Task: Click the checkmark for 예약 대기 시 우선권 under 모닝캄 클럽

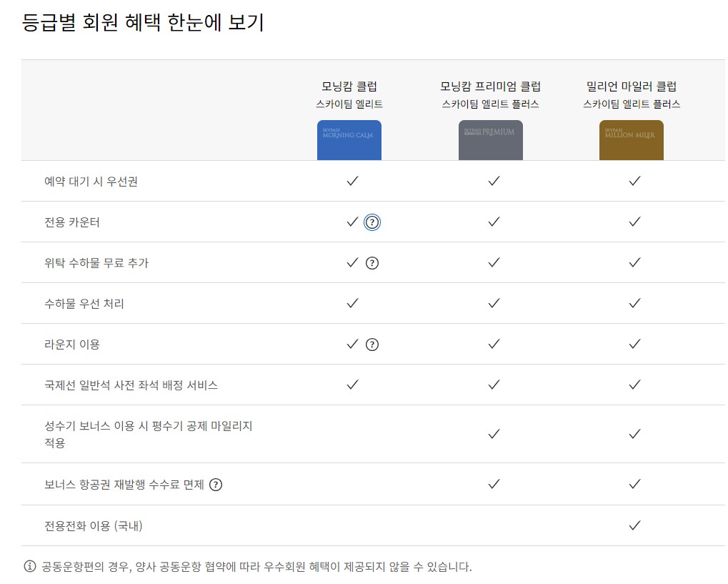Action: 351,182
